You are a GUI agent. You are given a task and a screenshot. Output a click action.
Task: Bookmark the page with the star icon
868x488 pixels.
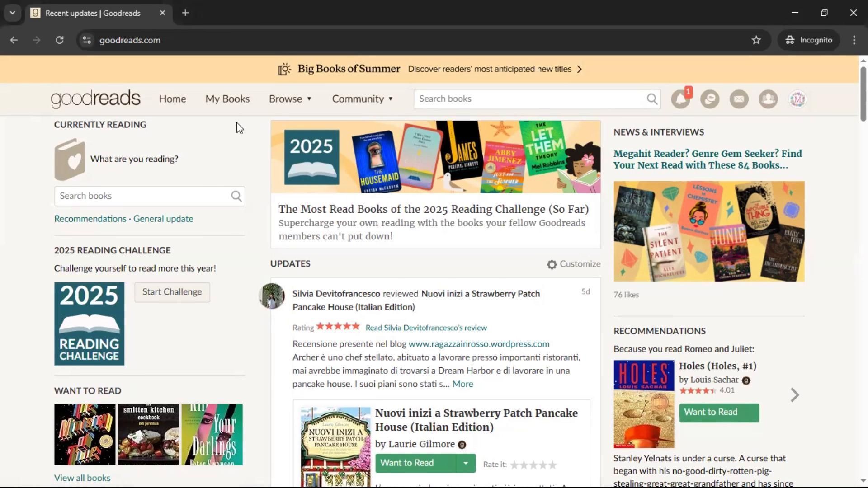tap(756, 40)
